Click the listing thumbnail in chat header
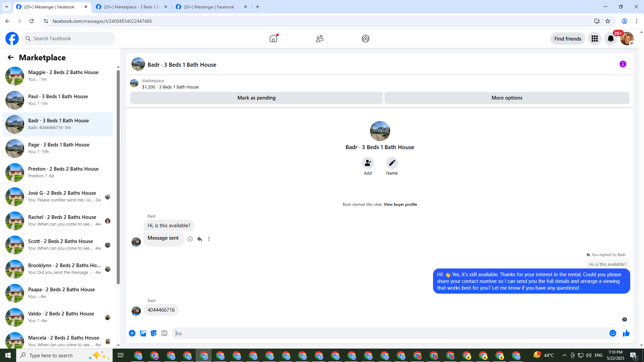This screenshot has height=362, width=644. pos(138,64)
